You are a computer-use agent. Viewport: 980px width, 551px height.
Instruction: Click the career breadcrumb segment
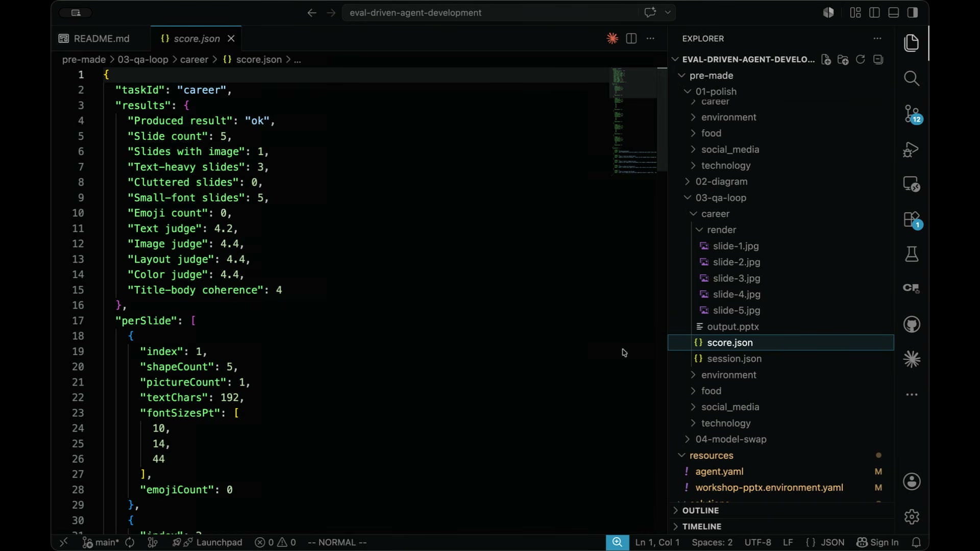tap(194, 60)
